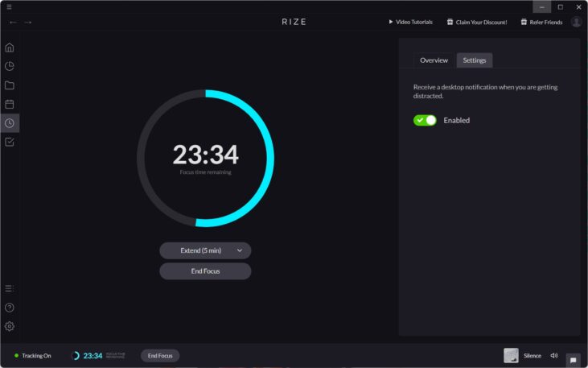Viewport: 588px width, 368px height.
Task: Select the clock focus timer icon
Action: pos(10,123)
